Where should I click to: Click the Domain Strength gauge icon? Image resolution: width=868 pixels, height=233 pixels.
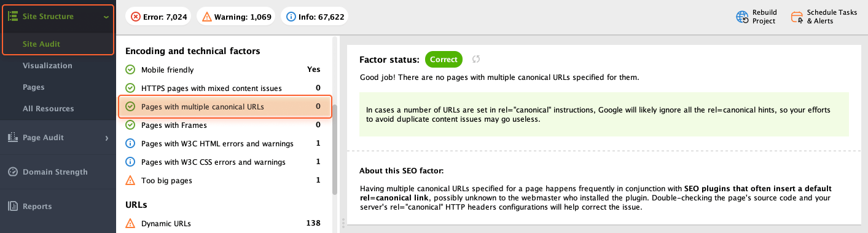(x=12, y=172)
